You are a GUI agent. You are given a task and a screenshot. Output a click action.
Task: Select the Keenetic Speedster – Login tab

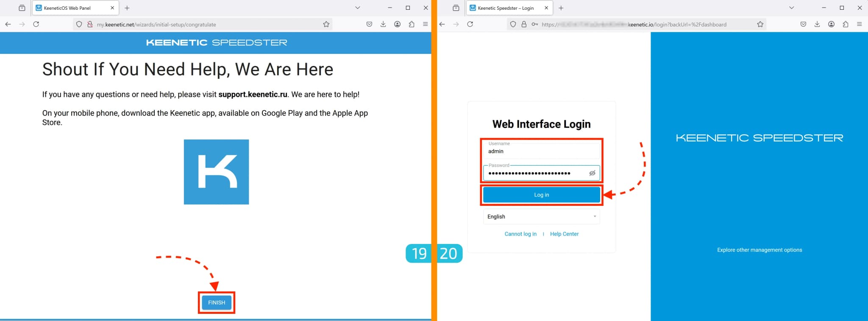point(505,8)
